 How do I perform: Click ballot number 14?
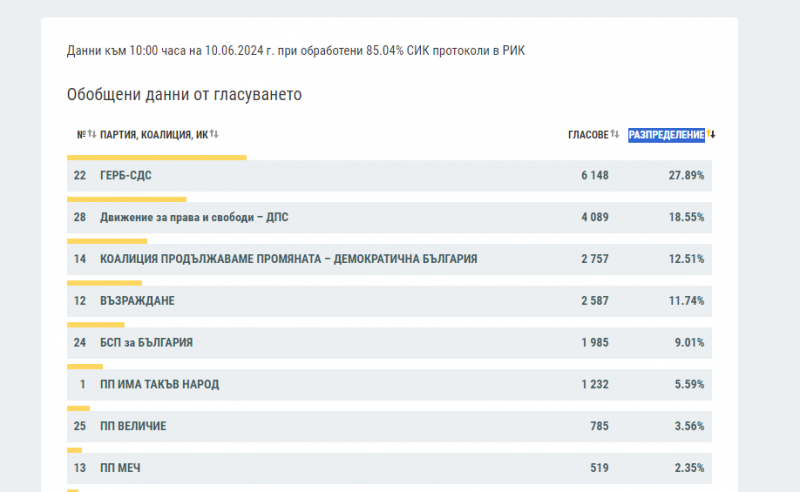point(80,259)
